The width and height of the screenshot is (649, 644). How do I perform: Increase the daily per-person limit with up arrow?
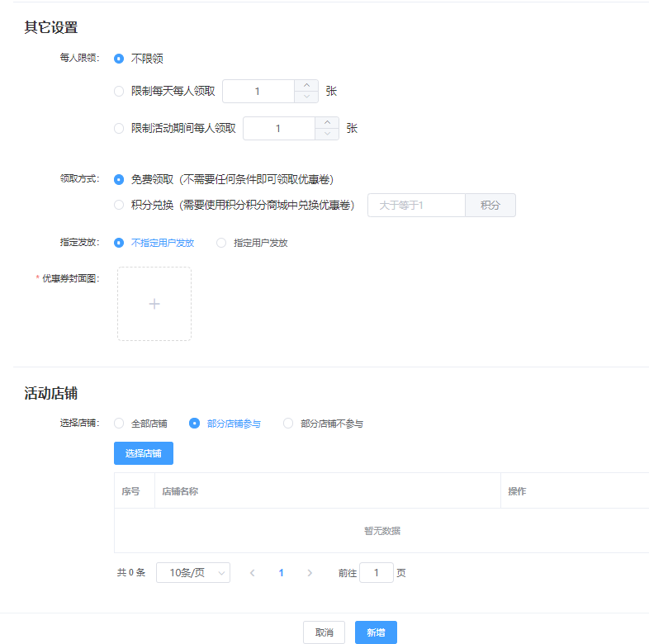pyautogui.click(x=306, y=85)
